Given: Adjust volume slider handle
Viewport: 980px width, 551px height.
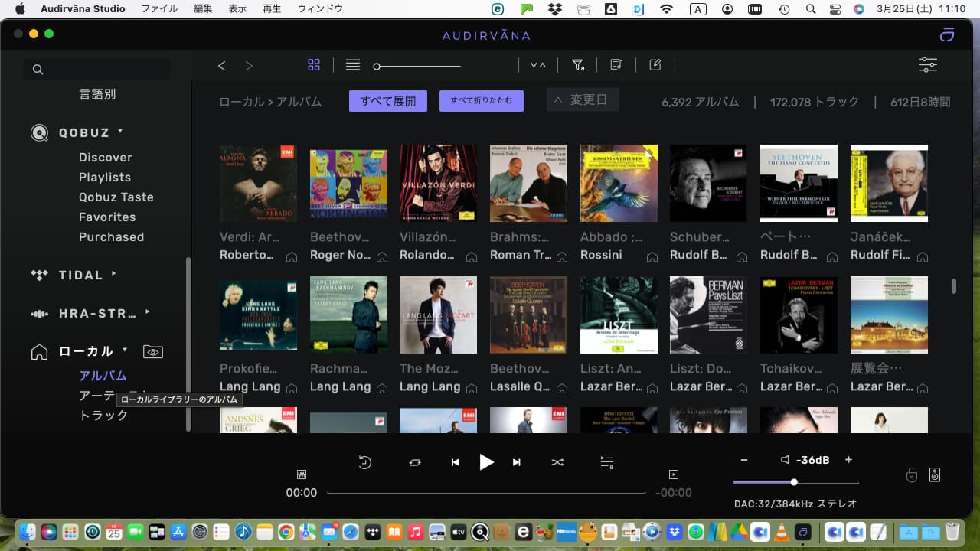Looking at the screenshot, I should coord(794,482).
